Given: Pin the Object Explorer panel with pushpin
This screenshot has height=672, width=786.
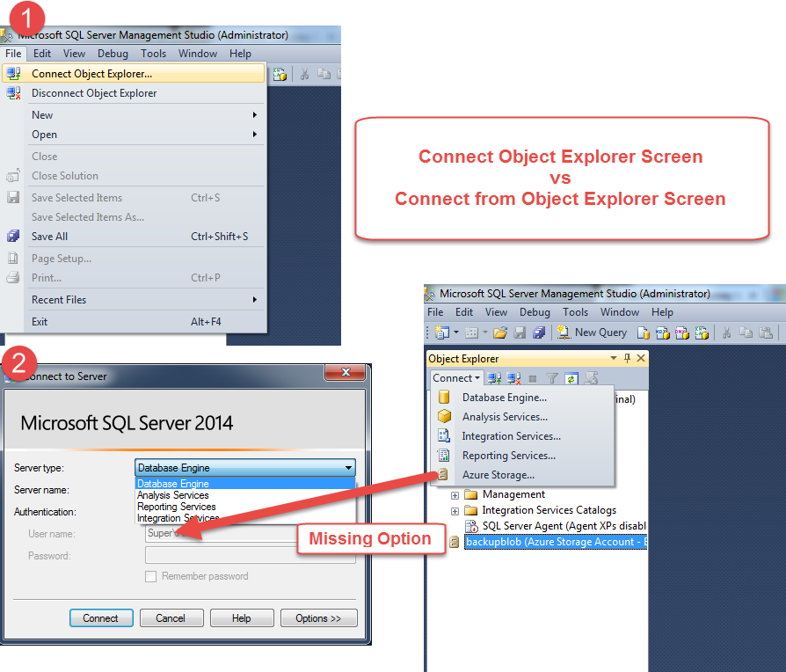Looking at the screenshot, I should click(x=627, y=358).
